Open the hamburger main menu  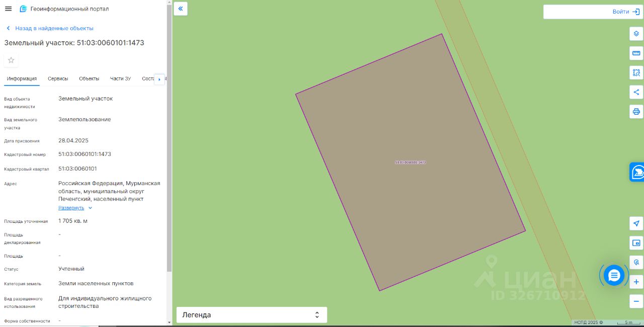(8, 9)
